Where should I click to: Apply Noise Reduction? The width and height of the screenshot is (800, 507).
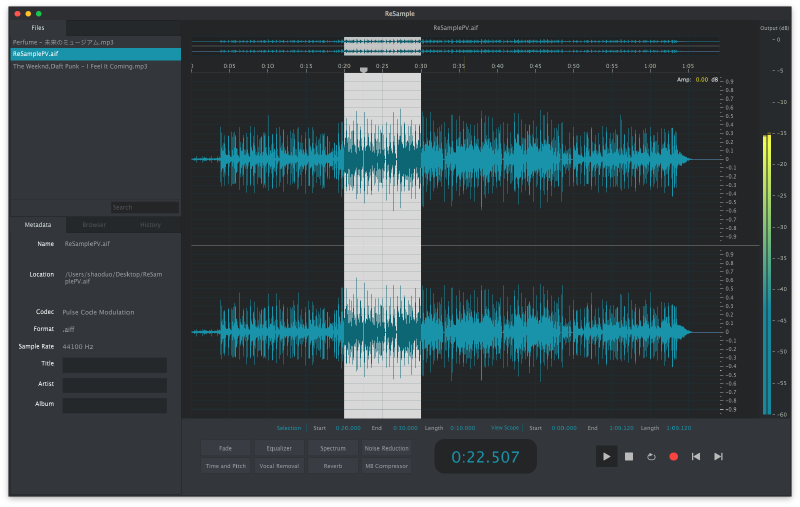tap(386, 448)
